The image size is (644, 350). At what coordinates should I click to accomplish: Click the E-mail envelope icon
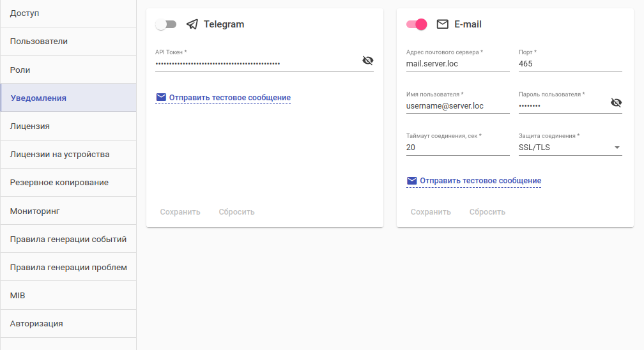click(442, 24)
